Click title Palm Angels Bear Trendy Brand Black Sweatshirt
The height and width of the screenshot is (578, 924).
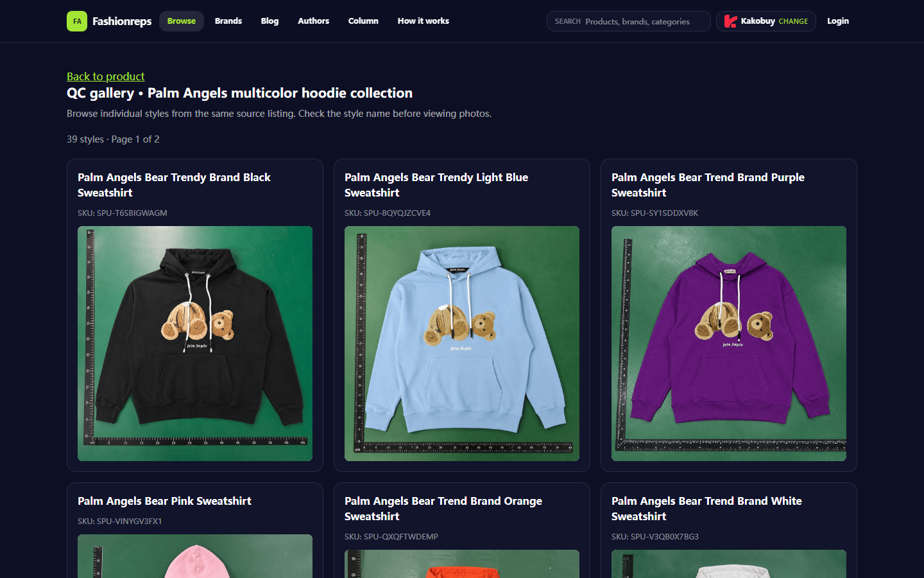pyautogui.click(x=174, y=185)
